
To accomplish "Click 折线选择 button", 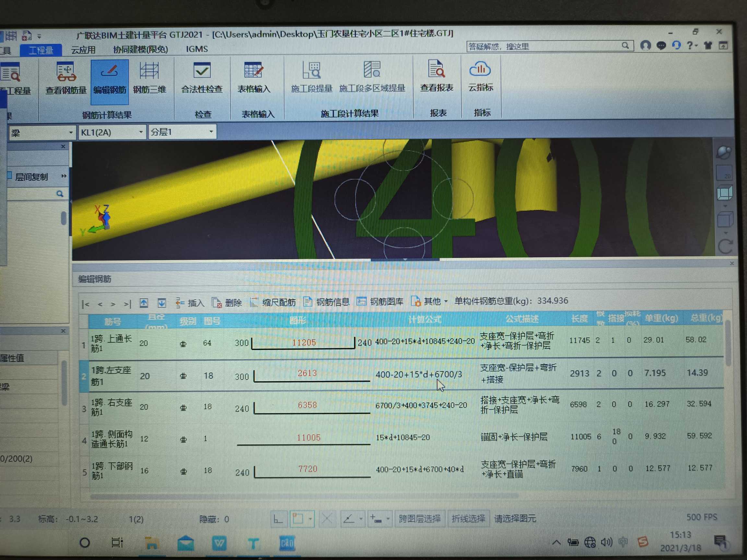I will (468, 518).
